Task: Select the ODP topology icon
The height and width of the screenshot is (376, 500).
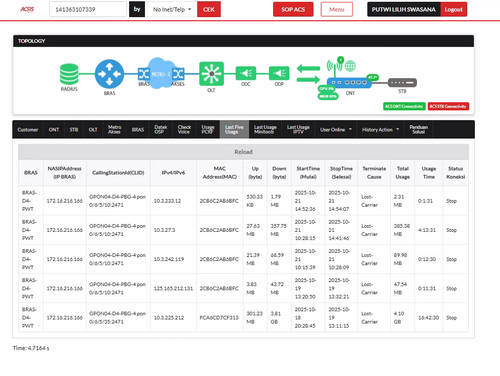Action: (279, 73)
